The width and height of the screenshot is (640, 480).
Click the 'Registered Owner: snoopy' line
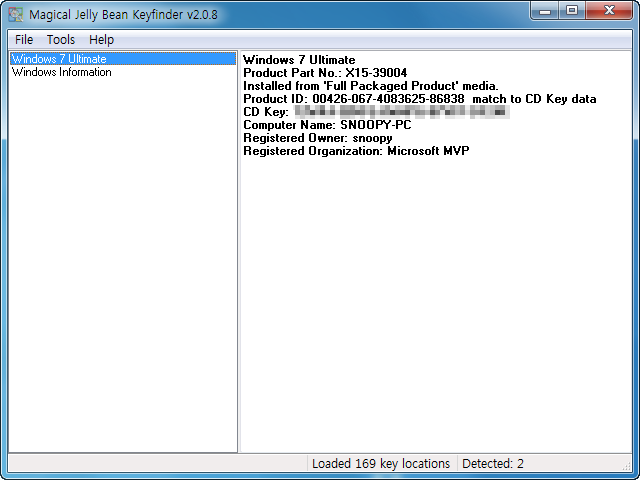click(318, 138)
